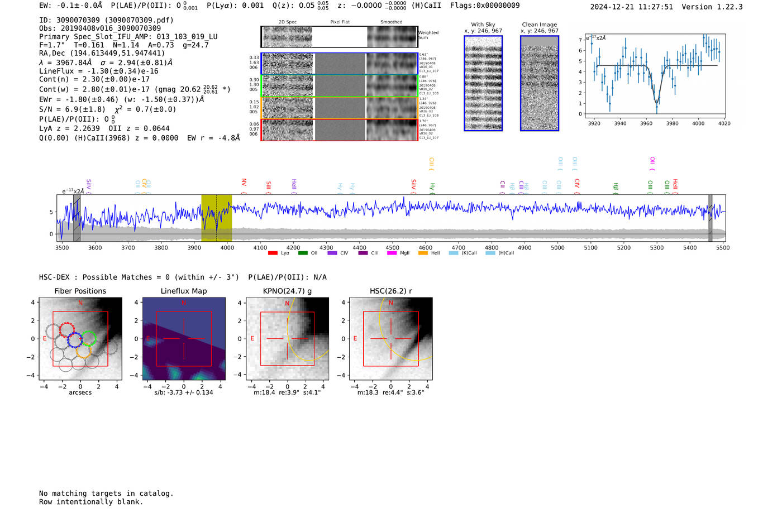
Task: Select the blue fiber circle in Fiber Positions
Action: (75, 339)
